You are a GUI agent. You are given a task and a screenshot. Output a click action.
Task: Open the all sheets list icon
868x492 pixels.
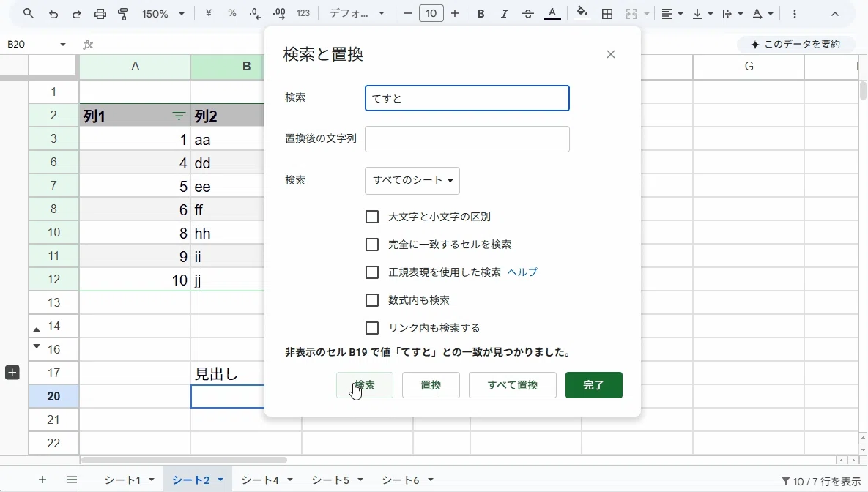coord(71,480)
